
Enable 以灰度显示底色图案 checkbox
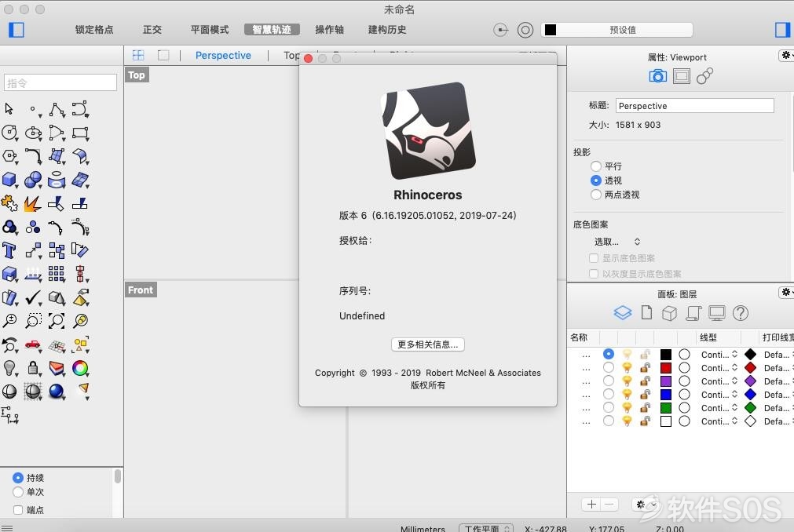(594, 274)
